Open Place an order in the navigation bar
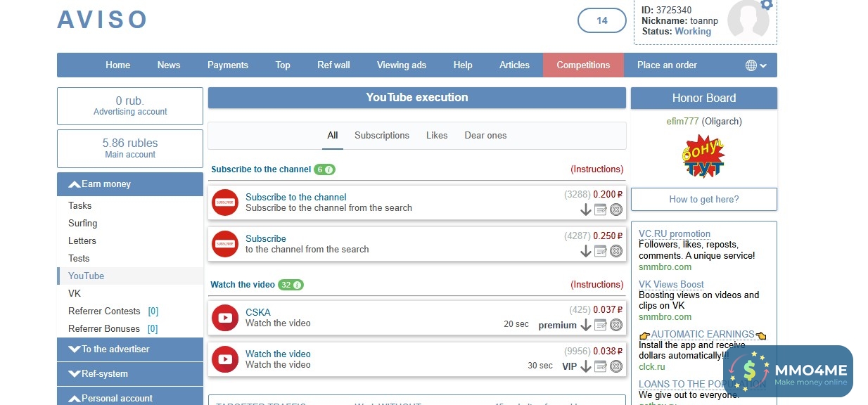 (x=667, y=65)
